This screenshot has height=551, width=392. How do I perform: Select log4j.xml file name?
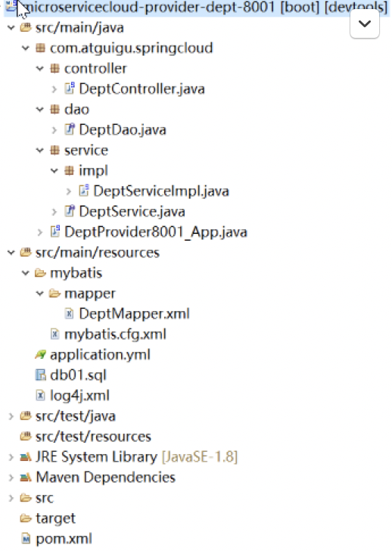click(79, 395)
